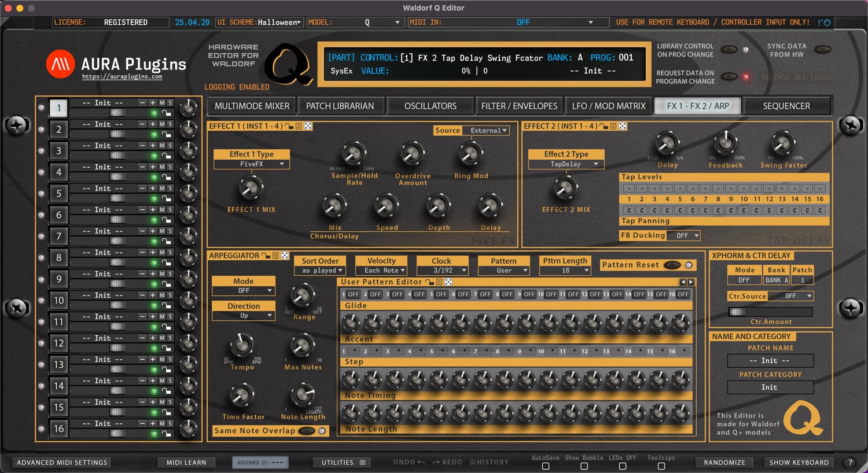Toggle Request Data On Program Change switch
The width and height of the screenshot is (868, 473).
729,76
